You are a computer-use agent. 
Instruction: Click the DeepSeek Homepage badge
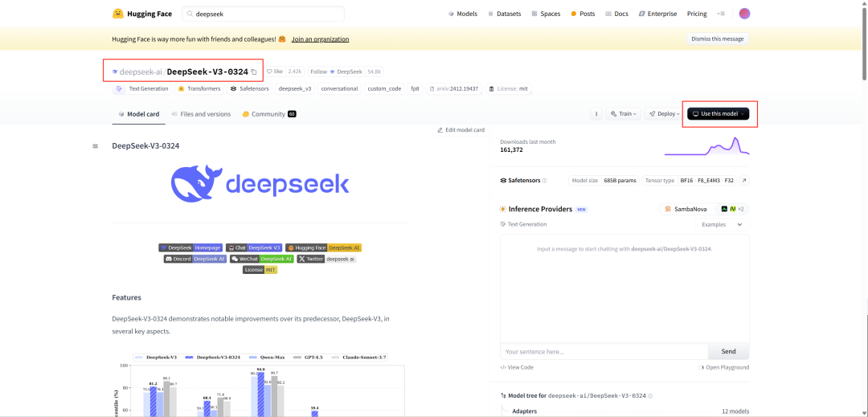point(190,247)
